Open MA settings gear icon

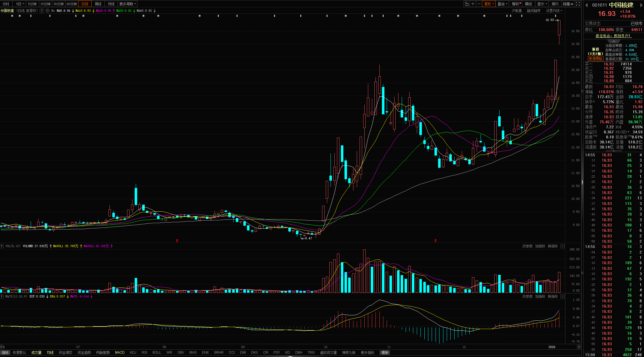[47, 11]
